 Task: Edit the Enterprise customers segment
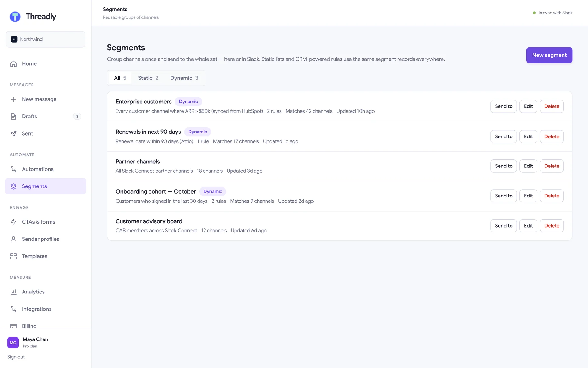pos(528,106)
